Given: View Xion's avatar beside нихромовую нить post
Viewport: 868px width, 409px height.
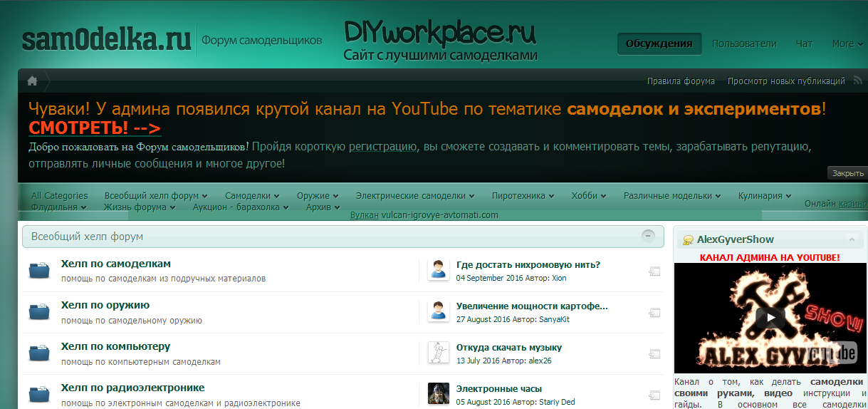Looking at the screenshot, I should click(x=439, y=270).
